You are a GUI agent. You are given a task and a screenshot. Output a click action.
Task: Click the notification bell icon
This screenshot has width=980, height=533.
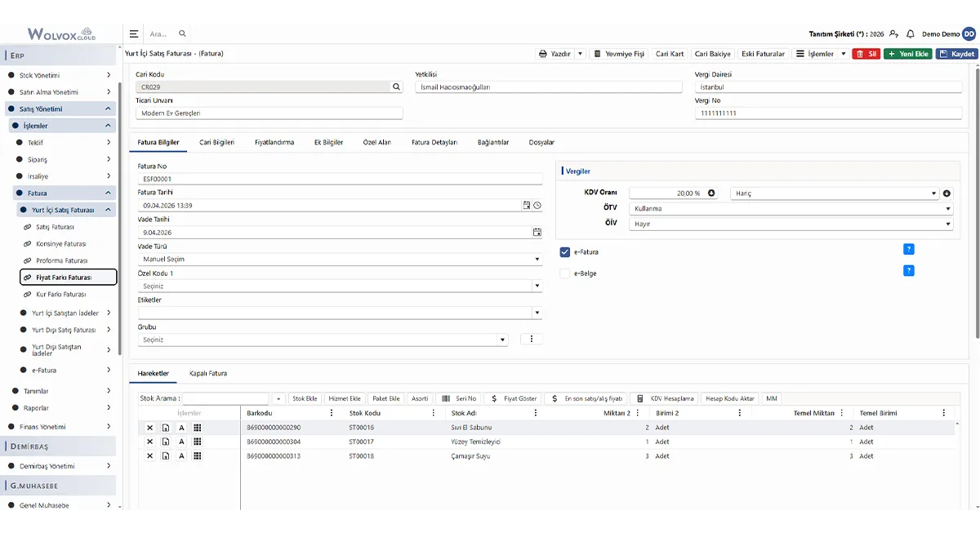(910, 34)
